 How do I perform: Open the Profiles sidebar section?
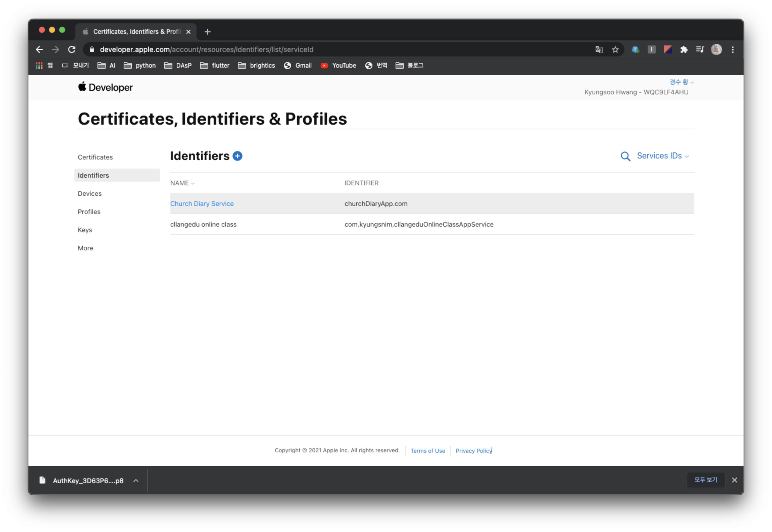(89, 212)
